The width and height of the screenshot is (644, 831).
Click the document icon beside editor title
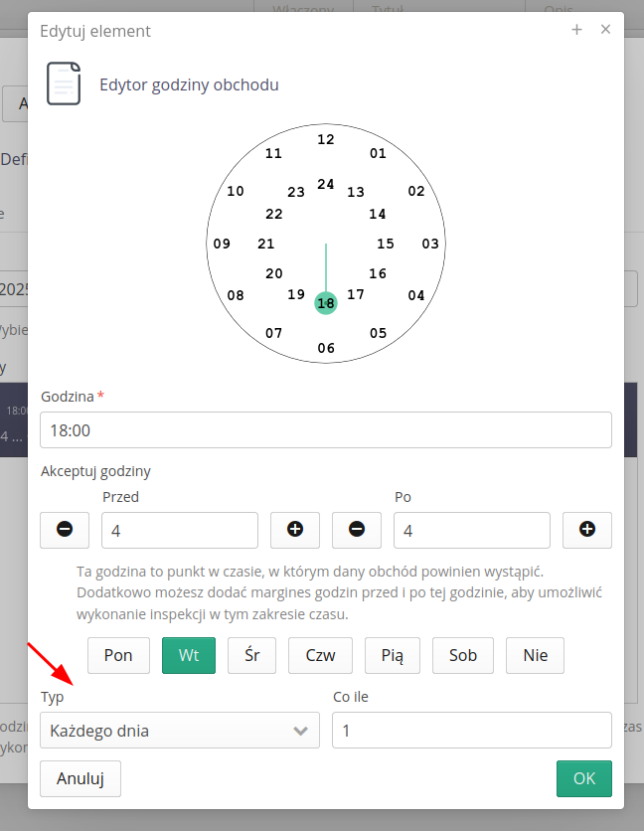(64, 83)
